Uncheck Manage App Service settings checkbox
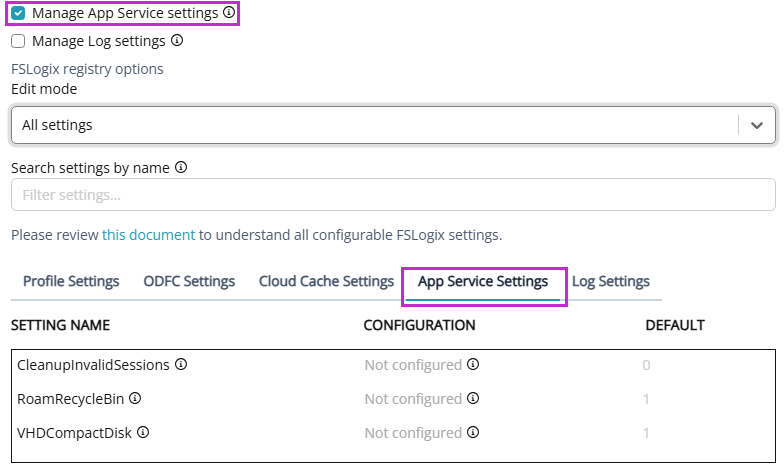The height and width of the screenshot is (470, 784). tap(19, 14)
